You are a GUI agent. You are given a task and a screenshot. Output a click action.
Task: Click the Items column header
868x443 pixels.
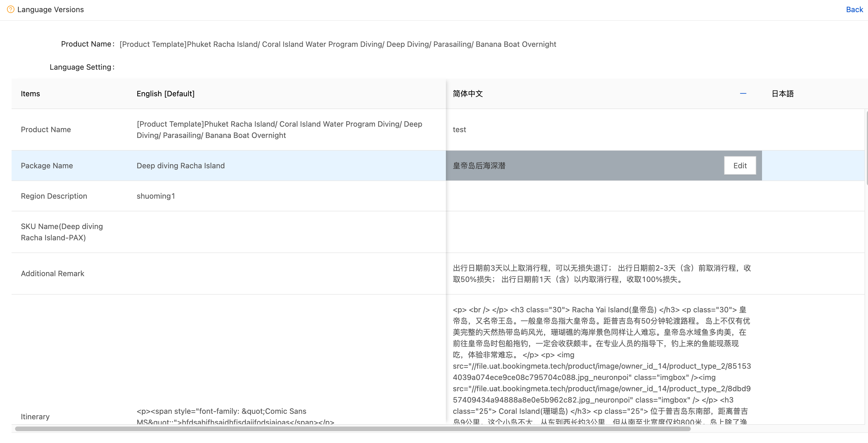coord(30,94)
